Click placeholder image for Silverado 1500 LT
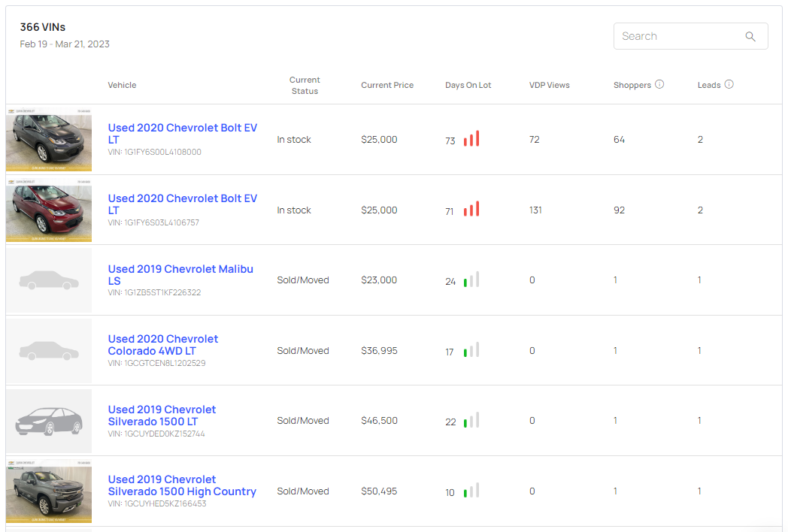Image resolution: width=788 pixels, height=532 pixels. pos(49,421)
